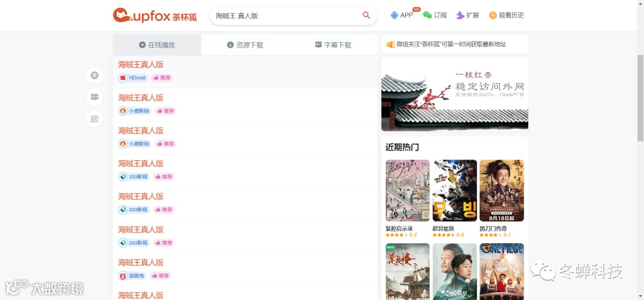Open 海贼王真人版 title above the 追剧兔 tag
This screenshot has height=300, width=644.
click(x=141, y=262)
